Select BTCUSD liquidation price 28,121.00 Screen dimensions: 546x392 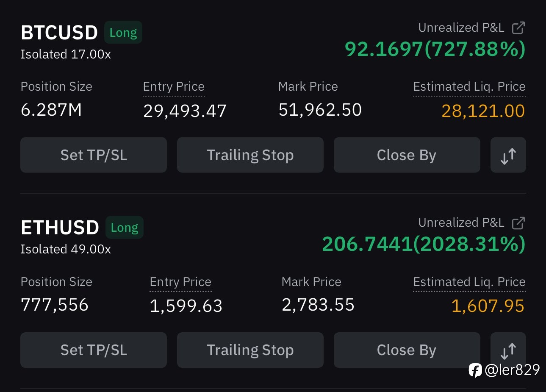click(x=483, y=111)
